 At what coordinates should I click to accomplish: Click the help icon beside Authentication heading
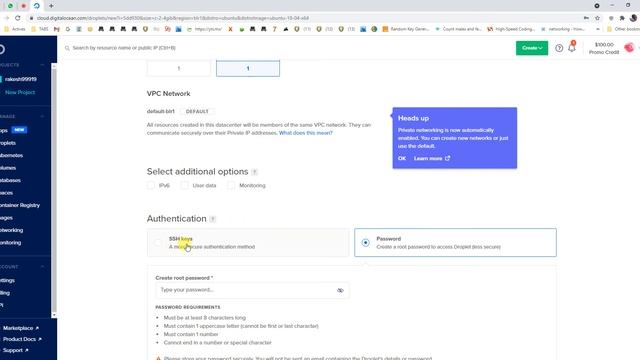click(x=213, y=219)
